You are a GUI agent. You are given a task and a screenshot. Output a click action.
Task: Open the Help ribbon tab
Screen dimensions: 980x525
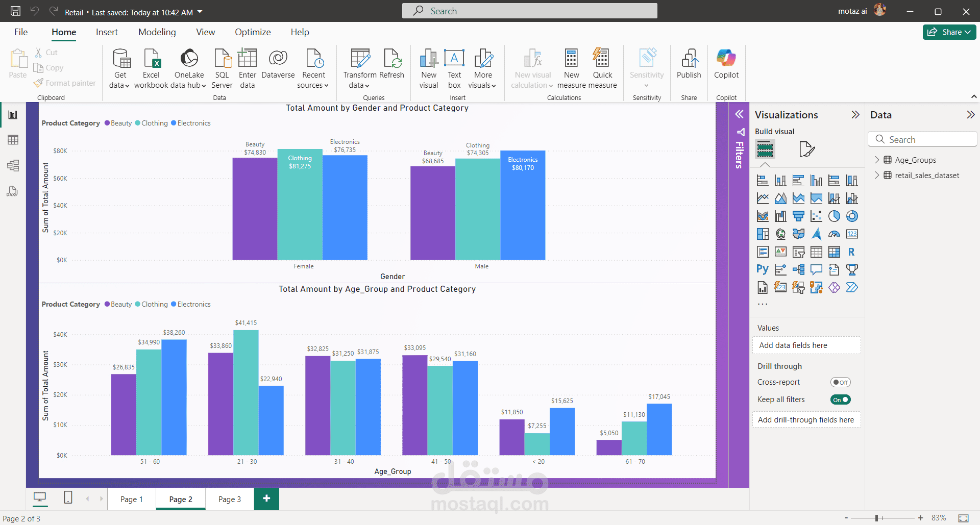[x=300, y=32]
